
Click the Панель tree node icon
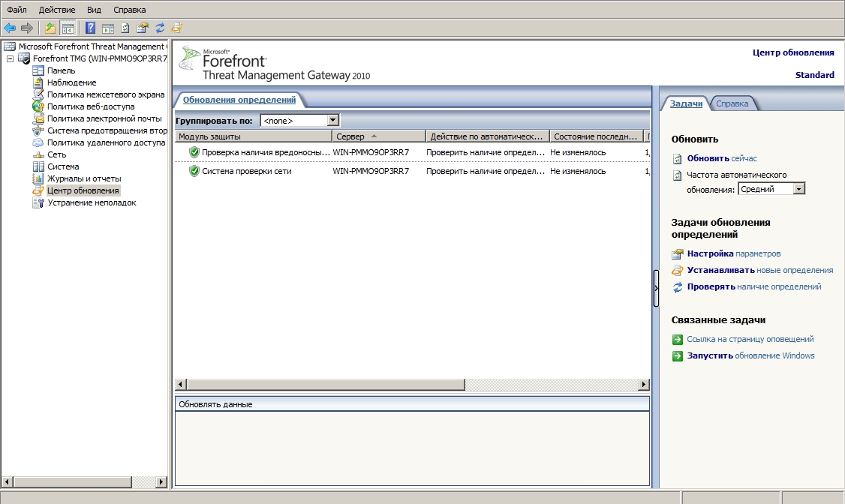pyautogui.click(x=38, y=70)
